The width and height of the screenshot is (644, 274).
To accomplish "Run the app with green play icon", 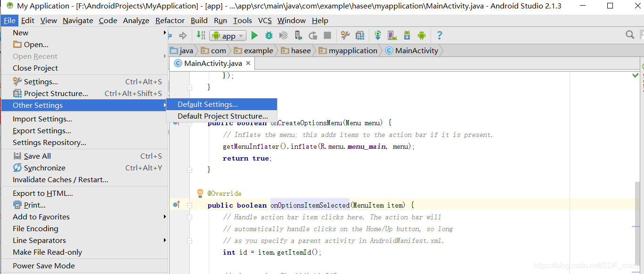I will [x=254, y=35].
